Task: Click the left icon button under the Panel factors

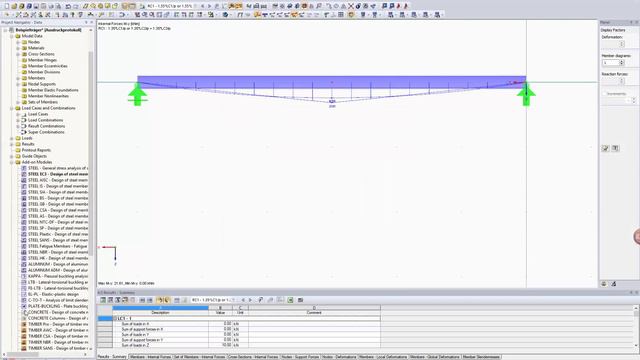Action: click(605, 148)
